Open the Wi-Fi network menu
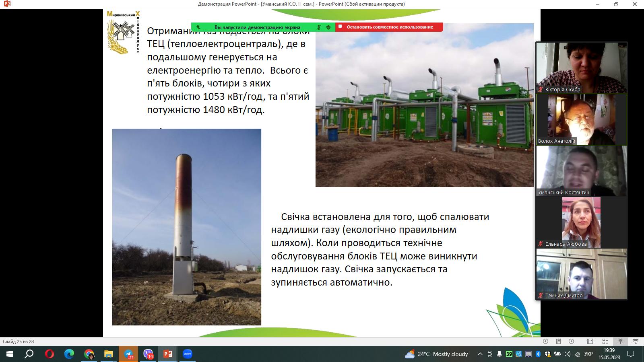The width and height of the screenshot is (644, 362). coord(577,354)
